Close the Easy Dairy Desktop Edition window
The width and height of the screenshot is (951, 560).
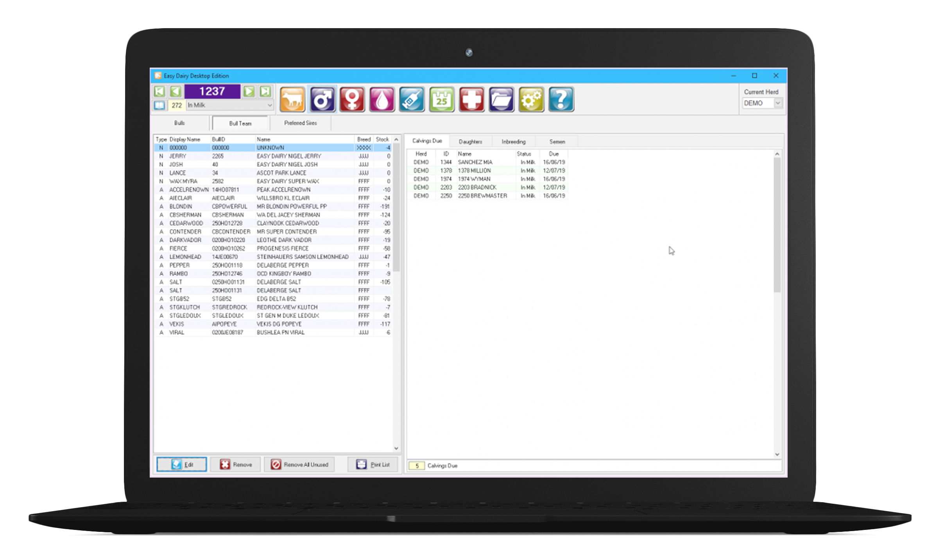pyautogui.click(x=776, y=75)
